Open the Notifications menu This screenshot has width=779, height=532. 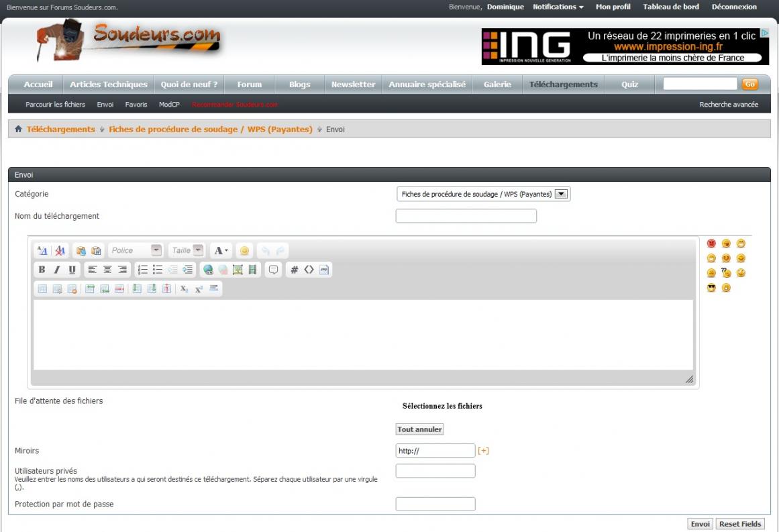pos(558,7)
